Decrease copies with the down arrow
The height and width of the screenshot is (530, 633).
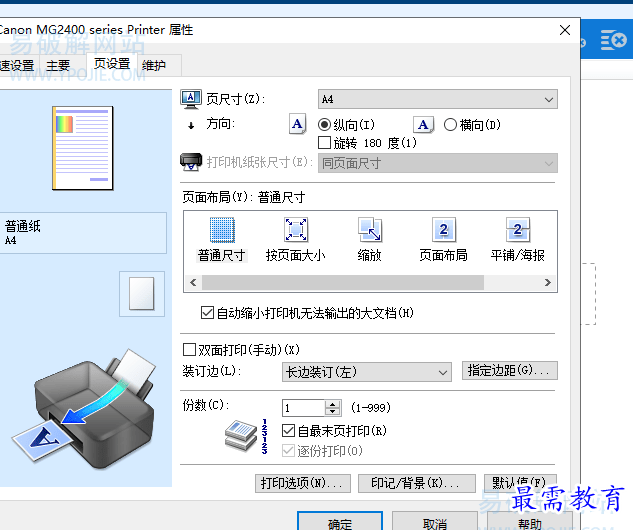333,412
